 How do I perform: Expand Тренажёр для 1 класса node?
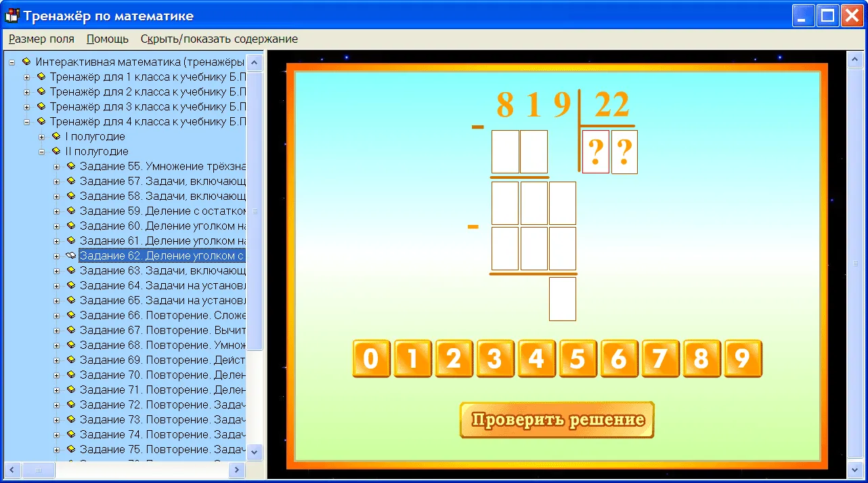click(26, 77)
